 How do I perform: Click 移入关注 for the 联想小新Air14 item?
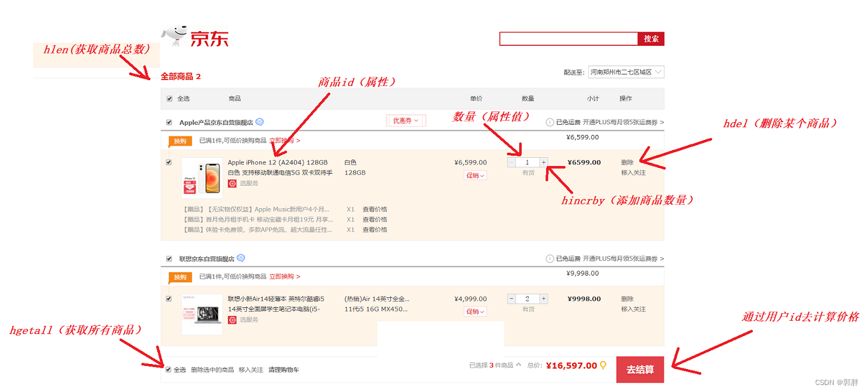(x=633, y=309)
